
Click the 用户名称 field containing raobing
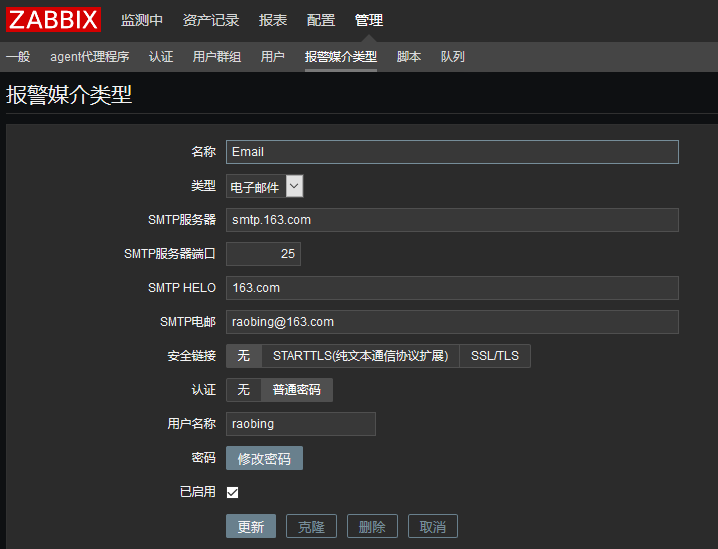[x=301, y=424]
